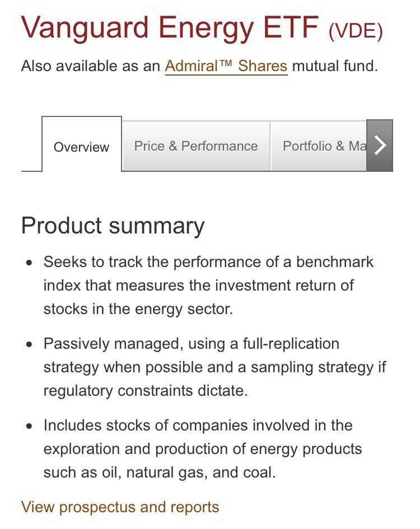Switch to the Price & Performance tab
The width and height of the screenshot is (420, 529).
pyautogui.click(x=196, y=146)
